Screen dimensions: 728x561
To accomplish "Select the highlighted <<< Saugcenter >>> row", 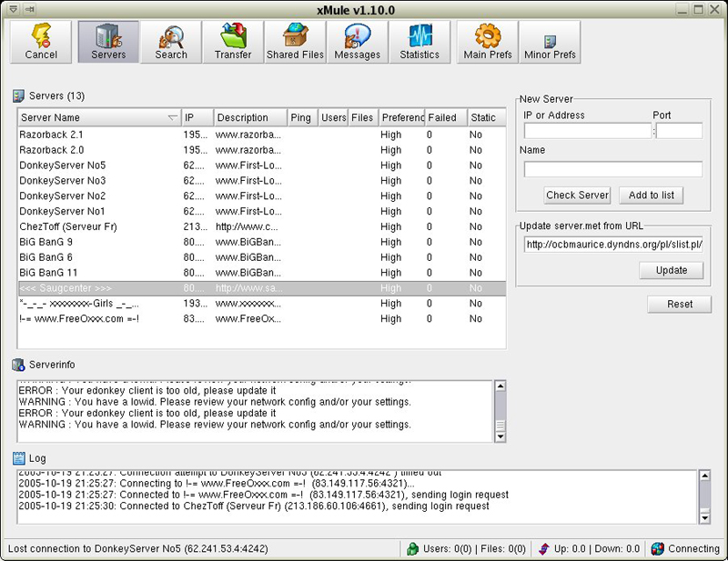I will point(262,288).
